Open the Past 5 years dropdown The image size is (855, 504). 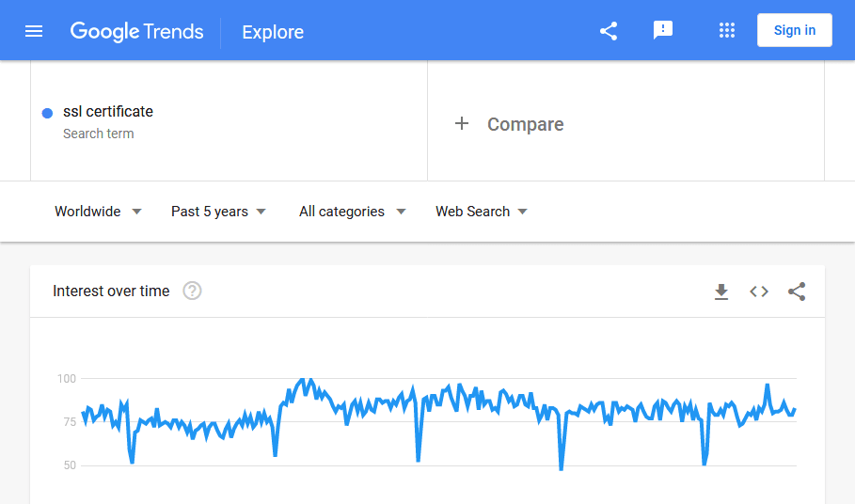[x=218, y=212]
